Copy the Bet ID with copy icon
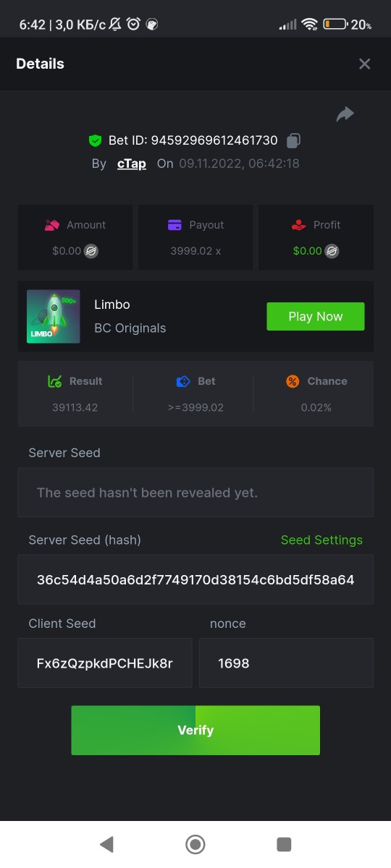Screen dimensions: 391x868 (293, 140)
